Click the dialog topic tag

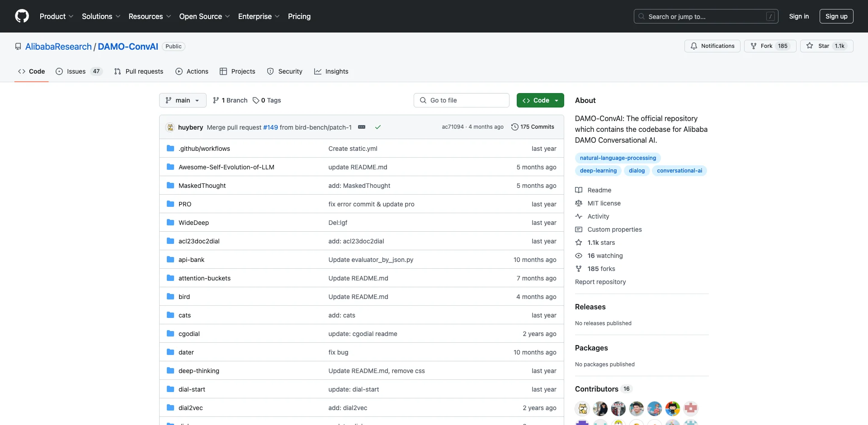(637, 171)
